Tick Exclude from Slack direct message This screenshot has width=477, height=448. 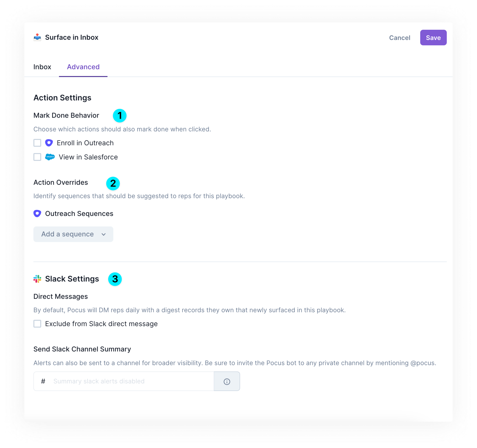(37, 324)
